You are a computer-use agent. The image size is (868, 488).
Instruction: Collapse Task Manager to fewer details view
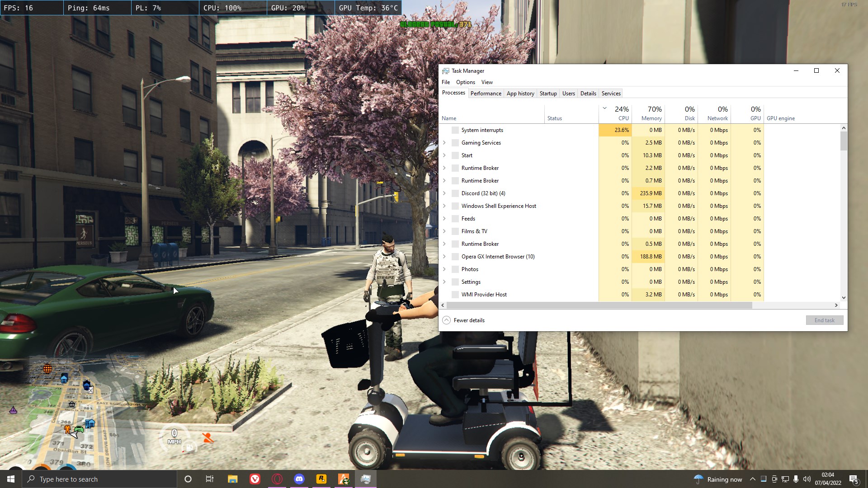pyautogui.click(x=463, y=320)
